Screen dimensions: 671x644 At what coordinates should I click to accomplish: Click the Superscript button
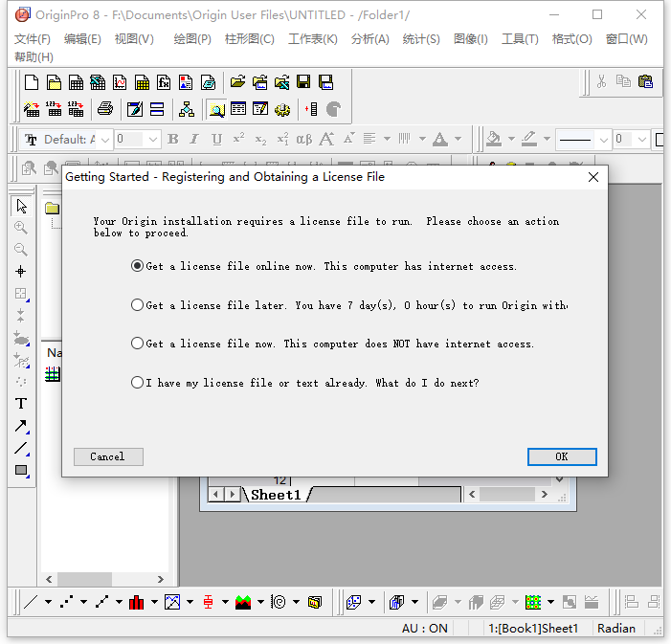tap(238, 139)
